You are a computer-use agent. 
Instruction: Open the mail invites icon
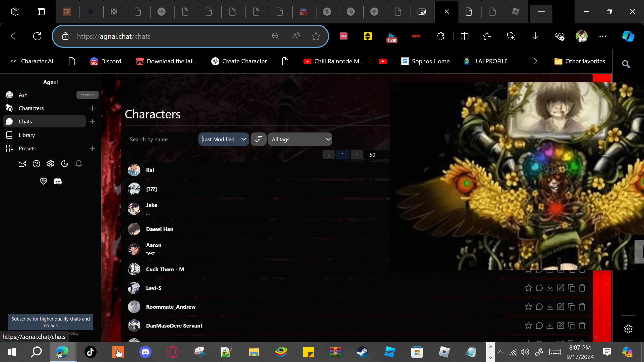coord(22,164)
